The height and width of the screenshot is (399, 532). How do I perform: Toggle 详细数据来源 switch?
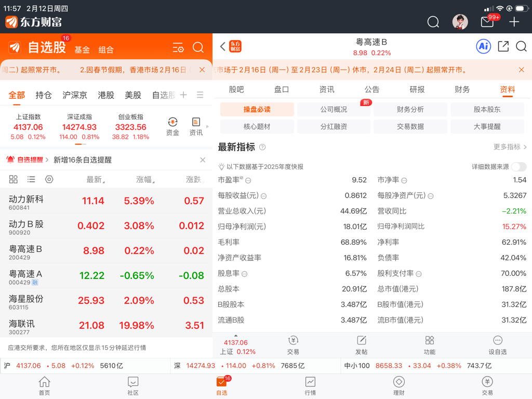point(519,167)
